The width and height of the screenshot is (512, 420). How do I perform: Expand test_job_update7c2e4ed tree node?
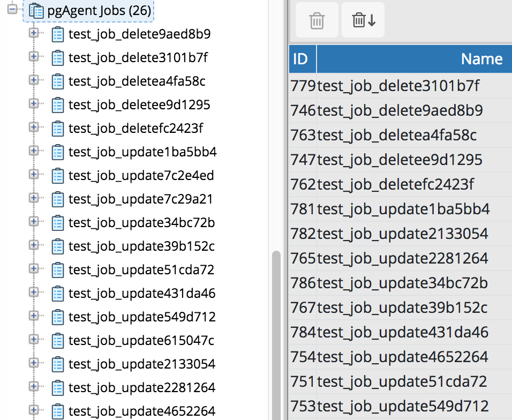(33, 175)
